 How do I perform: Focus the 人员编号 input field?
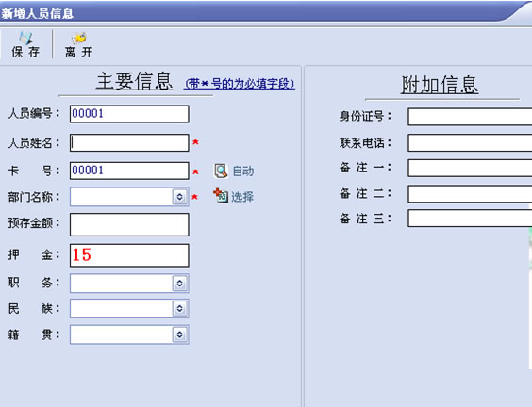click(x=129, y=114)
